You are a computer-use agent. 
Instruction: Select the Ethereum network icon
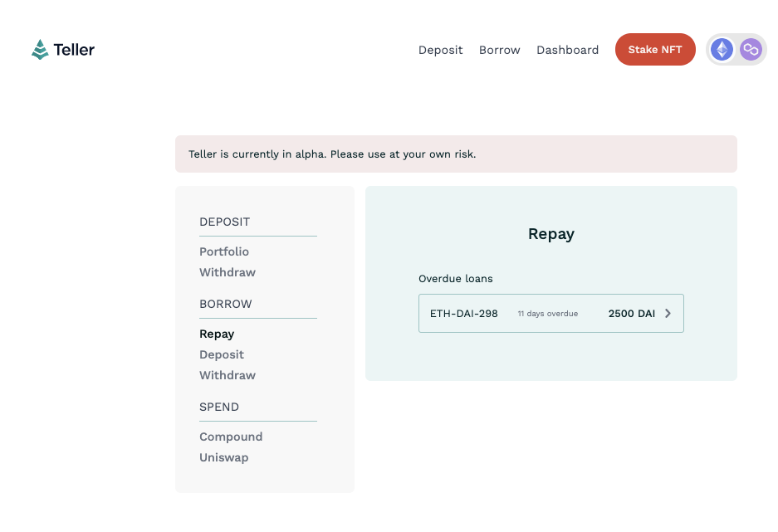click(x=722, y=50)
